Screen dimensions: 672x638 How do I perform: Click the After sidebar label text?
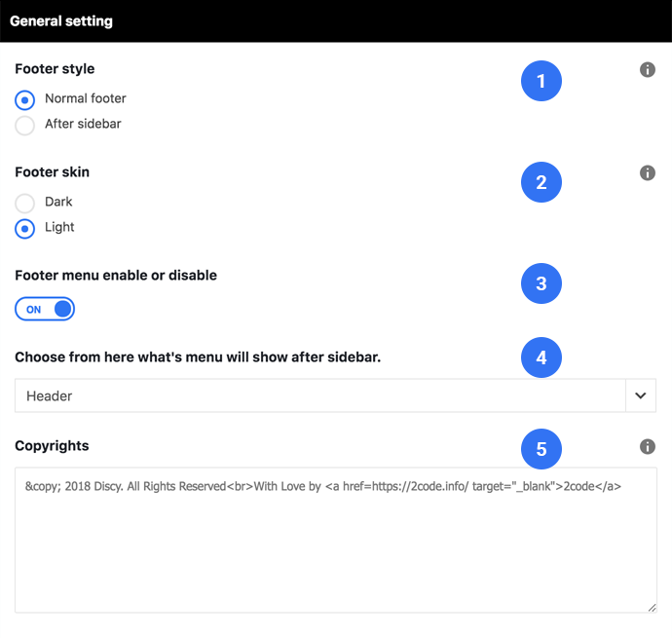point(83,124)
